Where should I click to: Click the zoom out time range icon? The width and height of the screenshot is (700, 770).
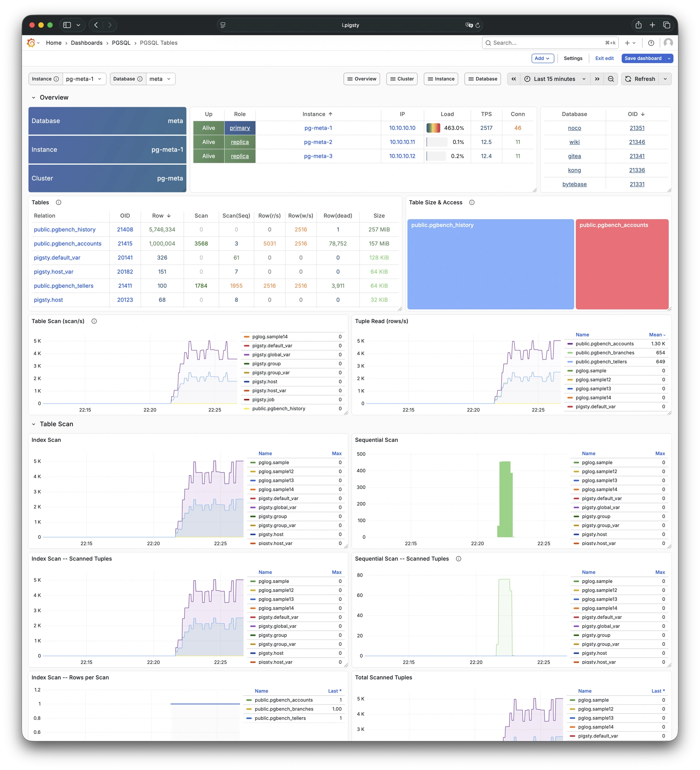pos(611,79)
